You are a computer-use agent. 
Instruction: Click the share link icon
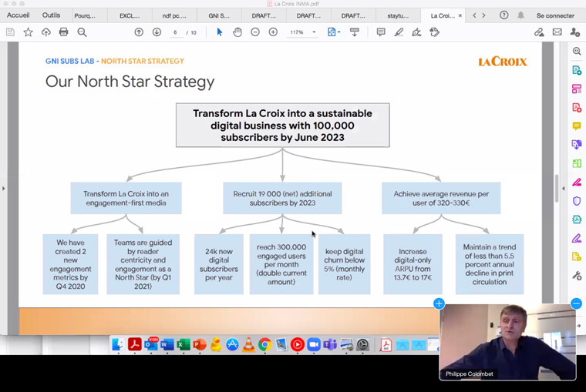[x=539, y=32]
